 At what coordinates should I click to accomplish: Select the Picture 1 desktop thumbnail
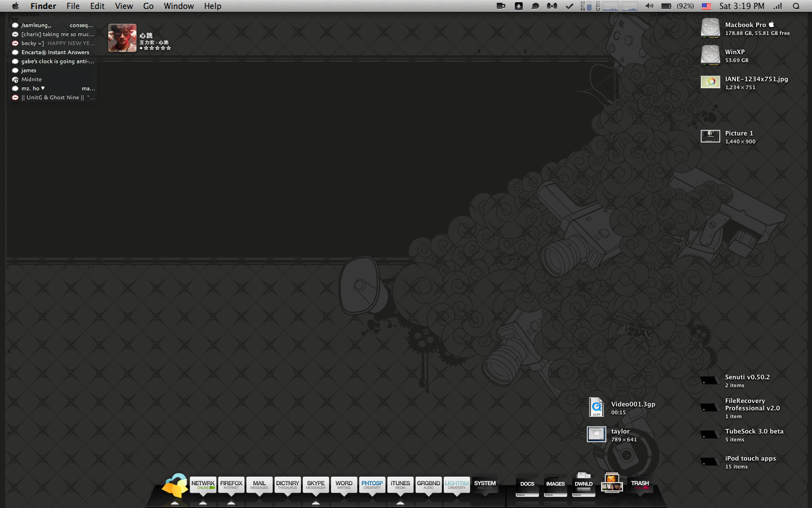(710, 137)
